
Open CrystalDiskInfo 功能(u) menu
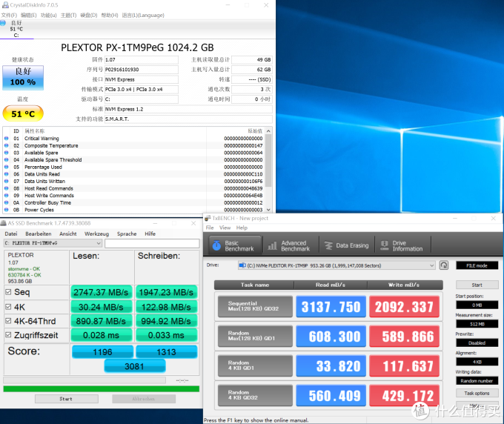(x=48, y=16)
